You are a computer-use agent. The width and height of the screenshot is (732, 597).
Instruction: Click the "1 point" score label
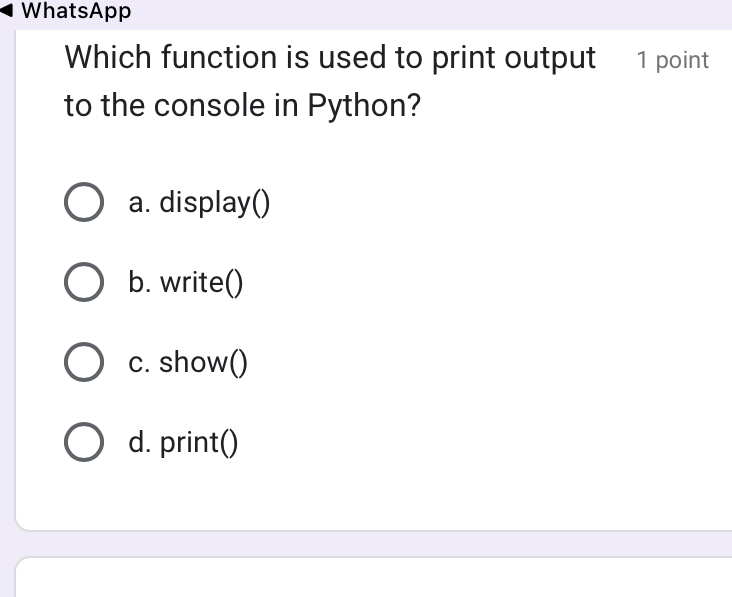(x=672, y=60)
